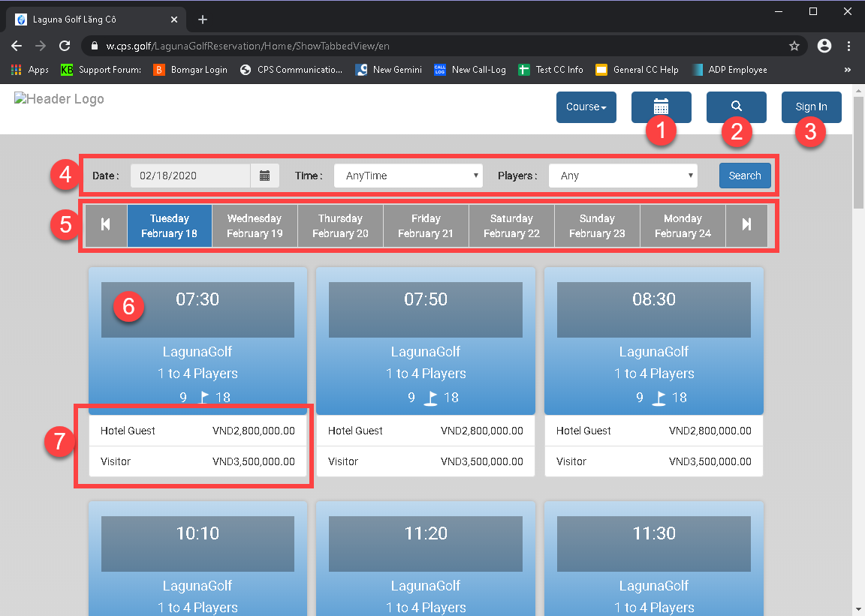The image size is (865, 616).
Task: Open the Apps bookmark shortcut
Action: coord(30,70)
